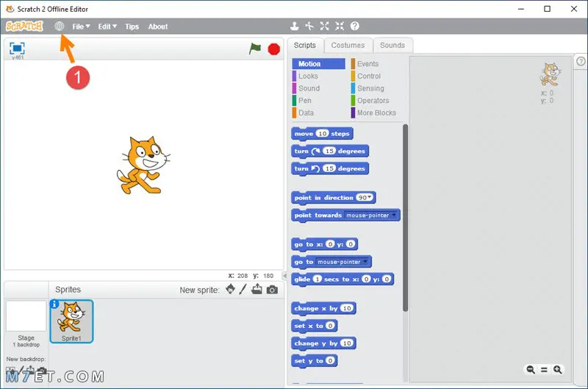Open the File menu
This screenshot has height=389, width=588.
pos(81,26)
